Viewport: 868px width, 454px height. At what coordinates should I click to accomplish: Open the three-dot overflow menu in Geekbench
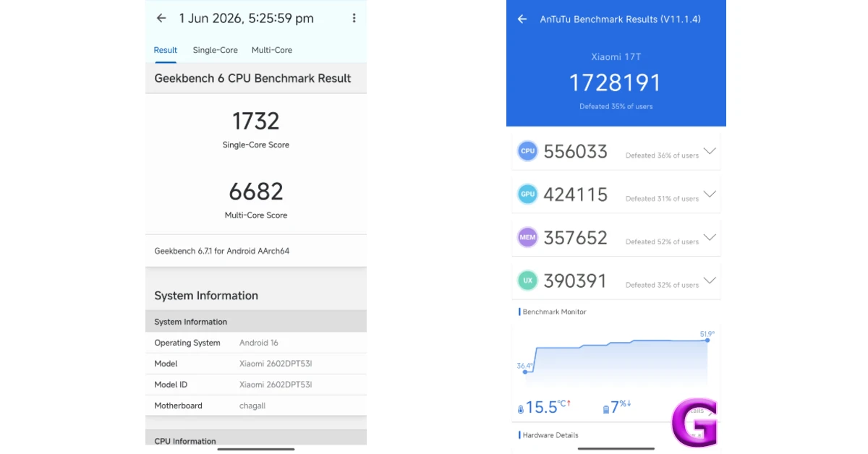[354, 18]
